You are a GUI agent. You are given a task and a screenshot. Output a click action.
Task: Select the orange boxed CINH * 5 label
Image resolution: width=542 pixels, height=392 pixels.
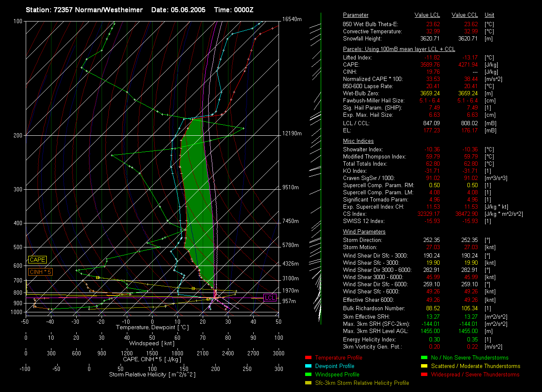40,272
